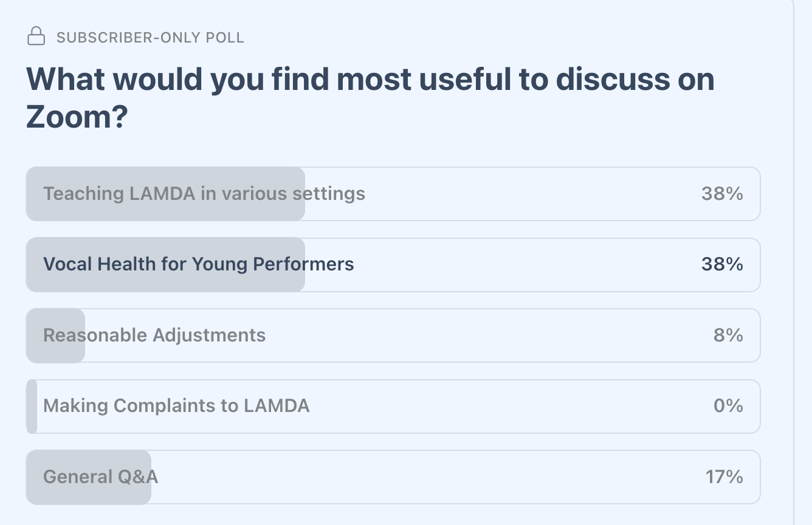The height and width of the screenshot is (525, 812).
Task: Vote for Vocal Health for Young Performers
Action: 198,264
